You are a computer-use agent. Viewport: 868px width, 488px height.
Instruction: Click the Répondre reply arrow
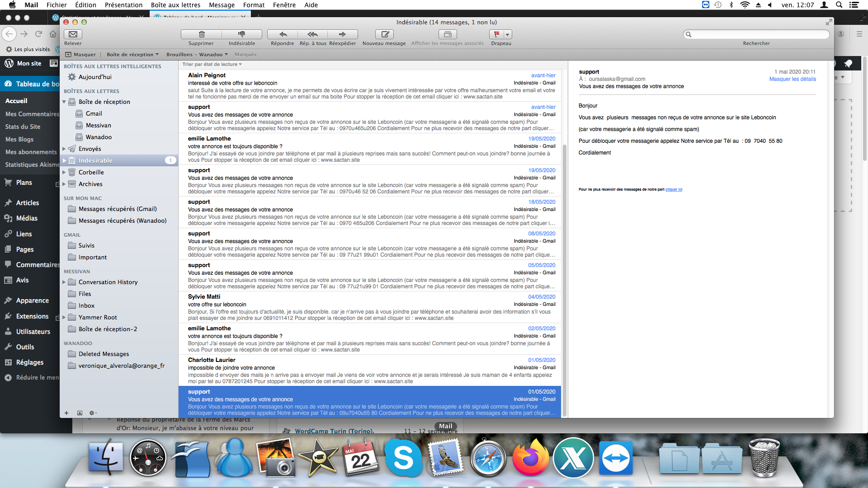[x=283, y=34]
